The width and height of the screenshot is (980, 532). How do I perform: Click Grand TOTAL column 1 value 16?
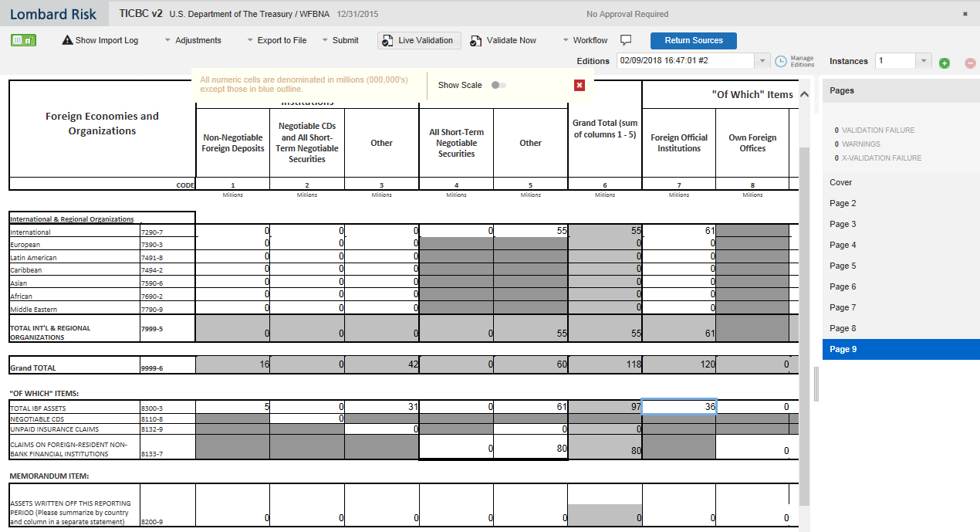click(233, 364)
